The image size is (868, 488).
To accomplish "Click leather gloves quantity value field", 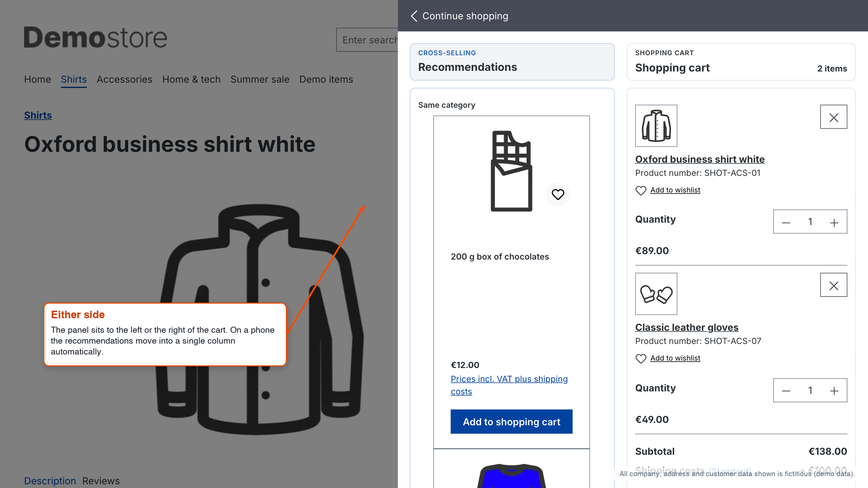I will [x=810, y=390].
